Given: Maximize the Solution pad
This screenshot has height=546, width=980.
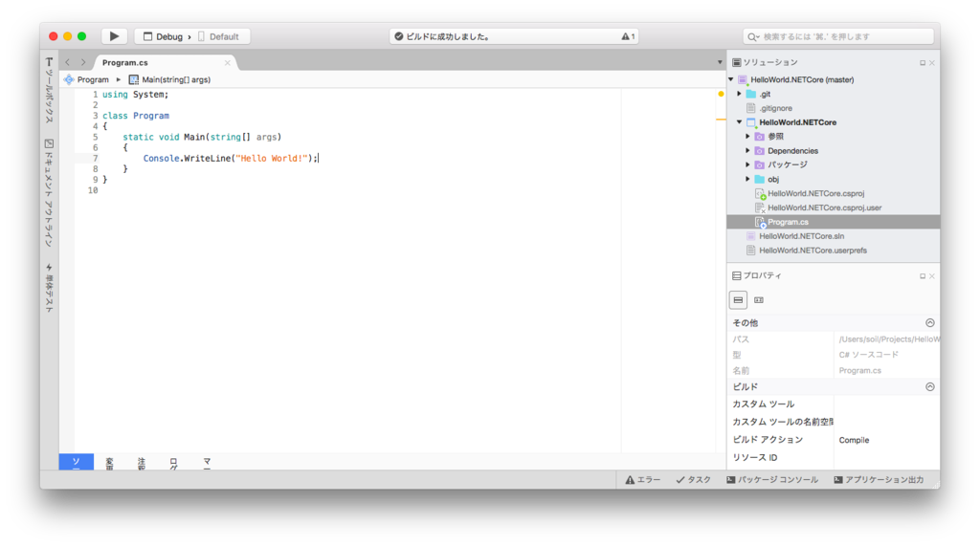Looking at the screenshot, I should point(923,63).
